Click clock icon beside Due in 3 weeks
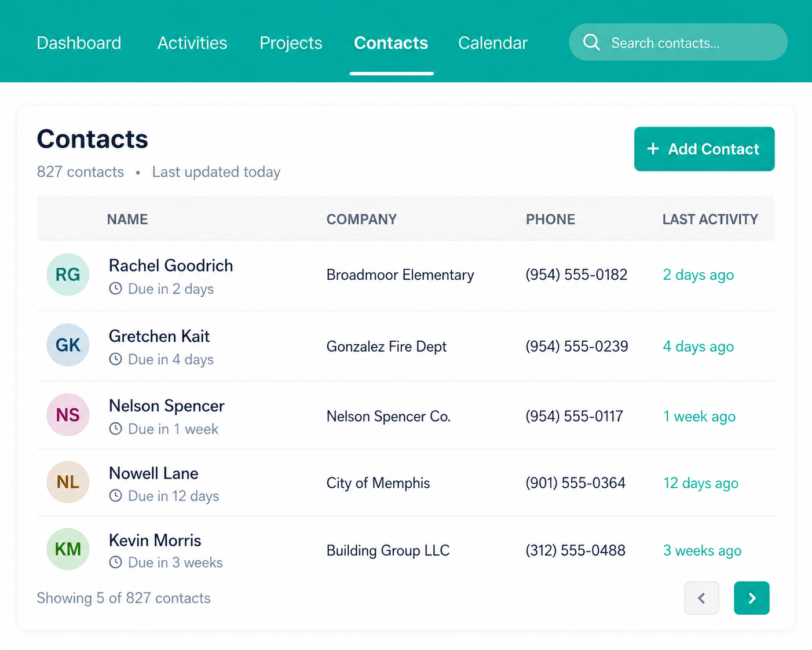This screenshot has height=650, width=812. point(116,563)
